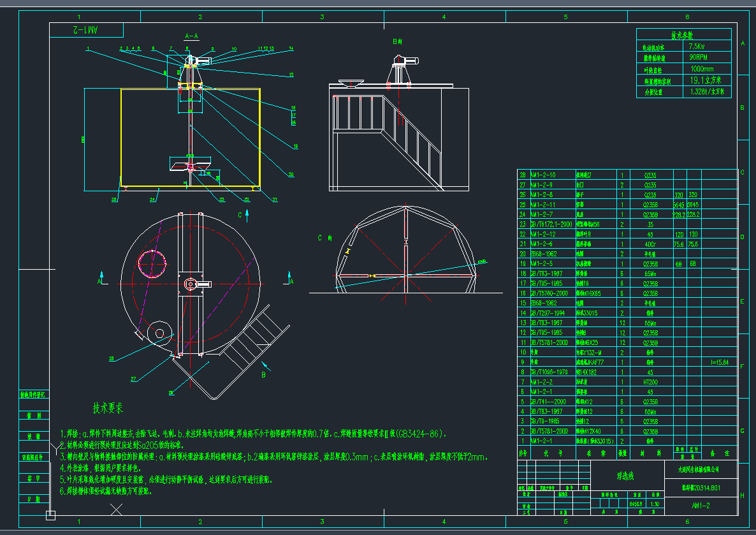Click standard GB/T1096-1979 in row 8

[x=549, y=372]
